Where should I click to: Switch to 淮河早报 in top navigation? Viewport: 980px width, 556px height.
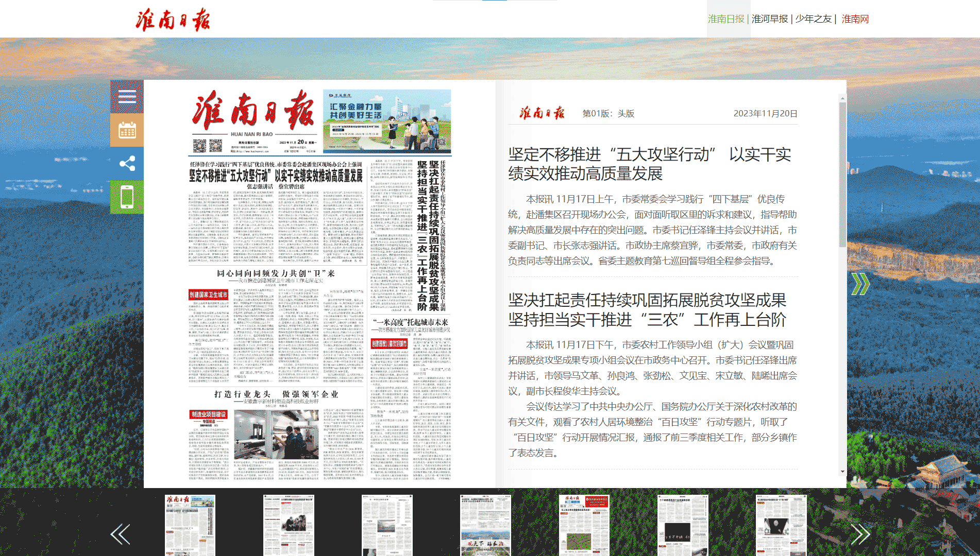770,19
